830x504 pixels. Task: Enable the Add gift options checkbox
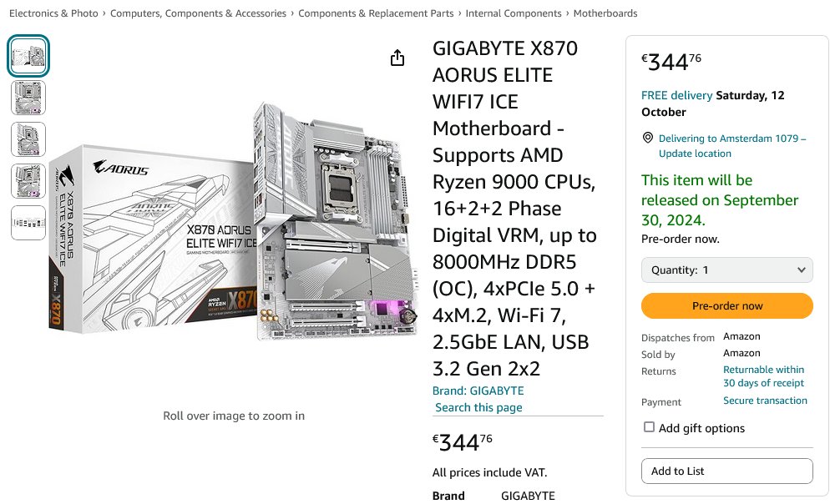649,427
